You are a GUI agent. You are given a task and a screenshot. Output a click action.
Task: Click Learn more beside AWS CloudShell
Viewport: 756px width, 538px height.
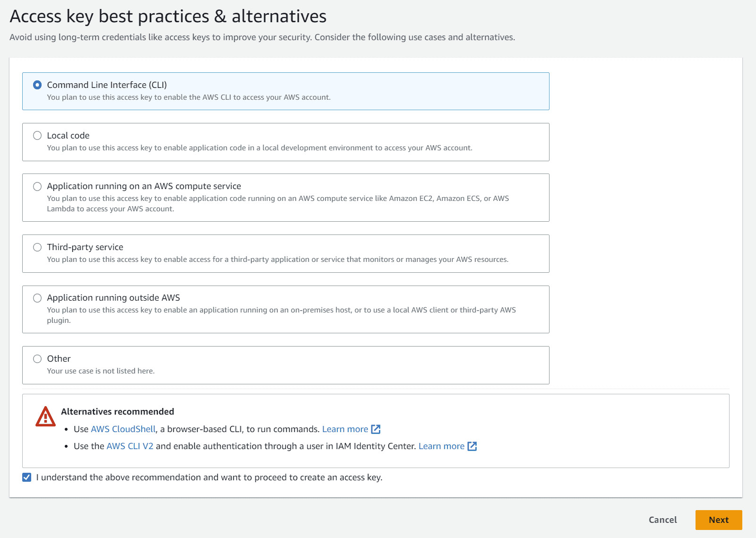pos(345,429)
